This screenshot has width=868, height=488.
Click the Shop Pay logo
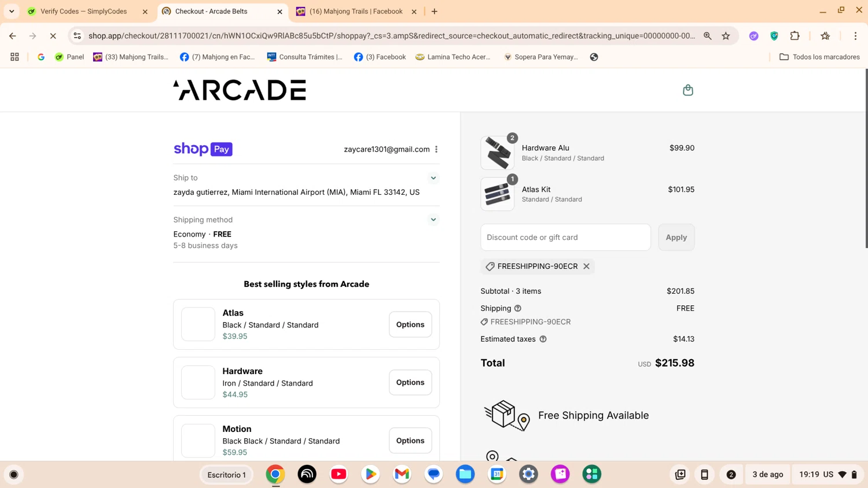tap(203, 149)
